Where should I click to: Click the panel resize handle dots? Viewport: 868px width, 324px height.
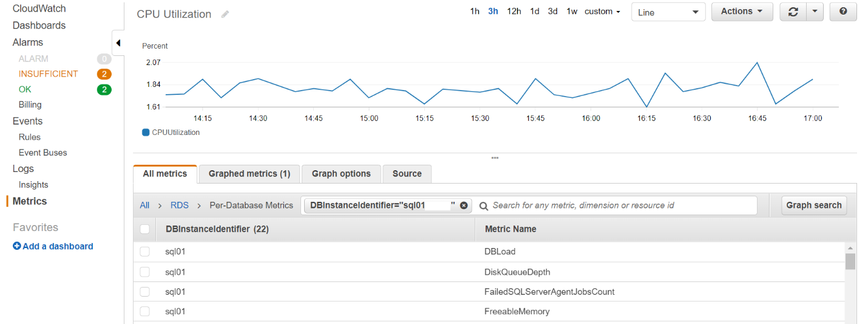click(495, 158)
